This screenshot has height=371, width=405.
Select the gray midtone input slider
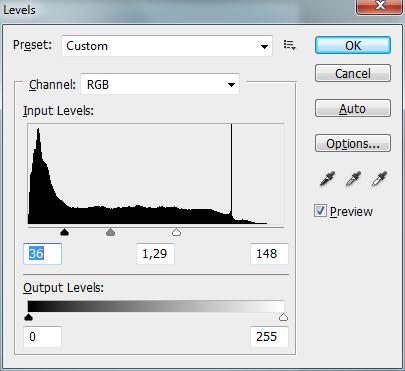(110, 232)
